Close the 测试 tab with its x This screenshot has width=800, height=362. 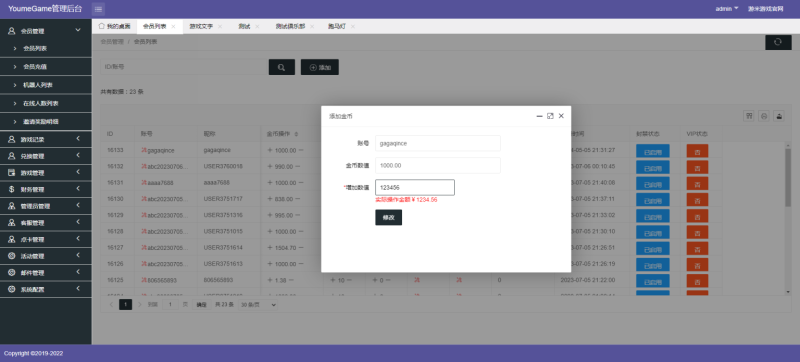click(257, 27)
